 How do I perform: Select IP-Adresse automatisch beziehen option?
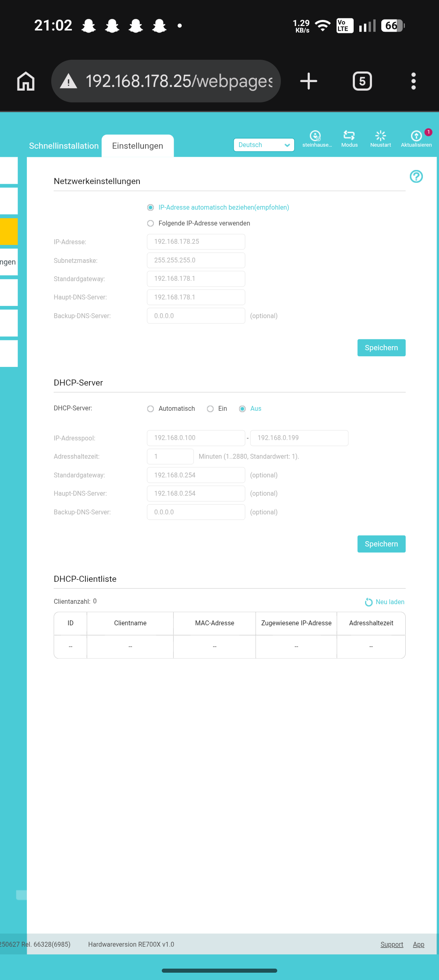click(150, 208)
